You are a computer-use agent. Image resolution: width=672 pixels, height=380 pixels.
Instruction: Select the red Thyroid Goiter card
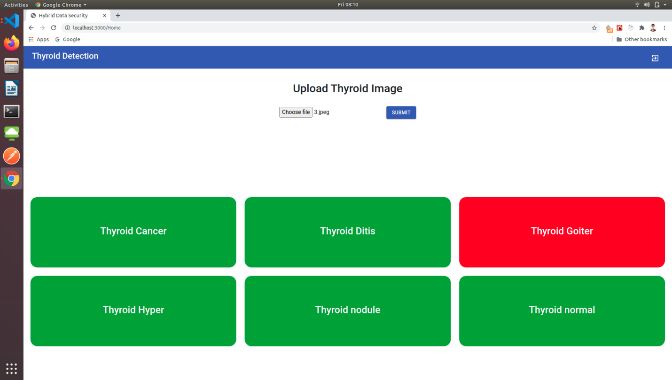point(562,232)
